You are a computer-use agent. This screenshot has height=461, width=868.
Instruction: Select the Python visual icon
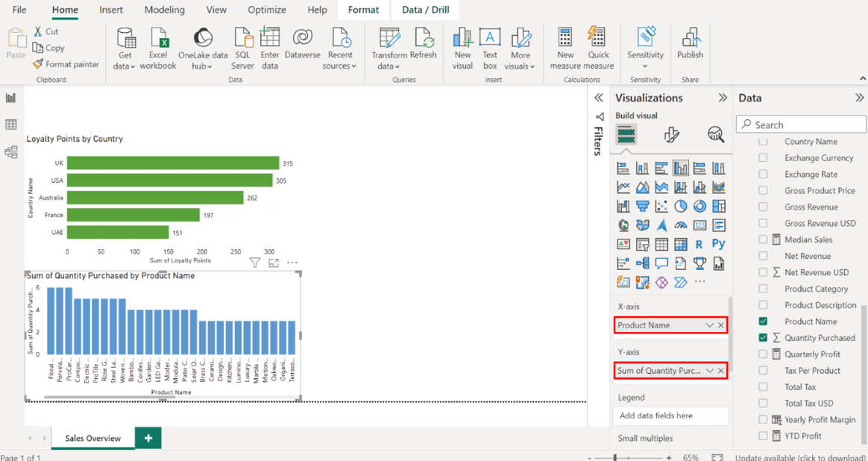[x=718, y=244]
